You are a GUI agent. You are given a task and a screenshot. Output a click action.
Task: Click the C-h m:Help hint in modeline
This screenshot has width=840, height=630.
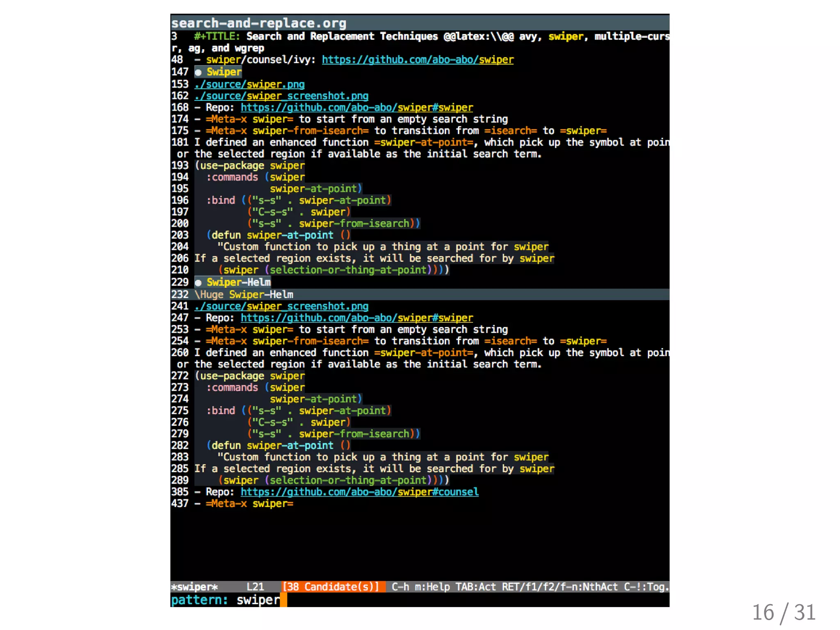[420, 587]
